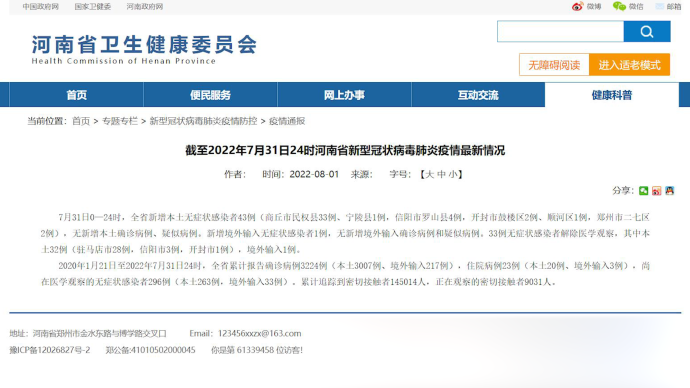Click 疫情通报 in the breadcrumb
The image size is (690, 388).
(287, 121)
